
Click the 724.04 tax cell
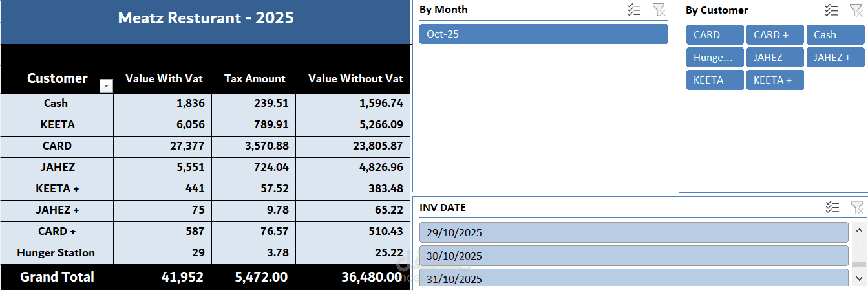(254, 168)
